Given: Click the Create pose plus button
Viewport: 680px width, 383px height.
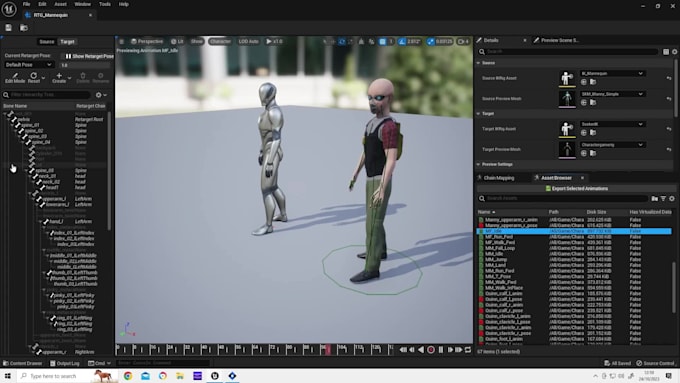Looking at the screenshot, I should (x=59, y=78).
